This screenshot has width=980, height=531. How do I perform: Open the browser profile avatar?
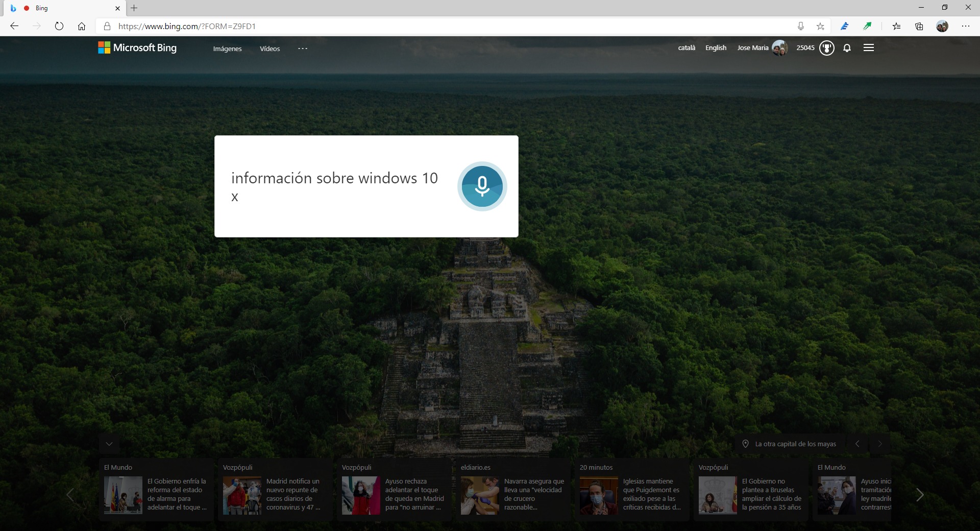(942, 26)
